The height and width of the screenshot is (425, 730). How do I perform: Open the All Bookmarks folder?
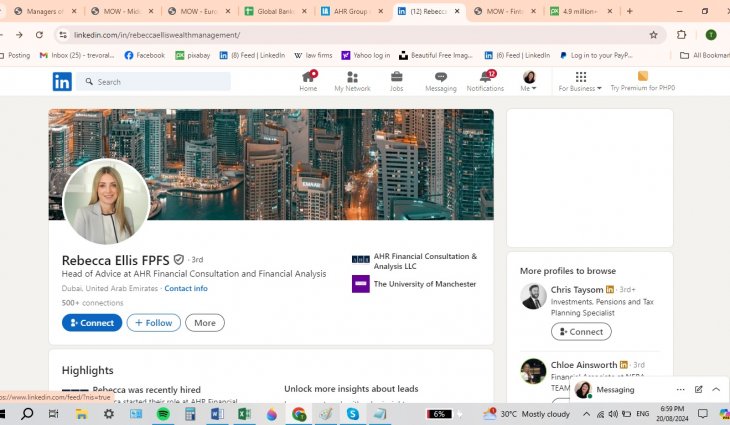[705, 55]
